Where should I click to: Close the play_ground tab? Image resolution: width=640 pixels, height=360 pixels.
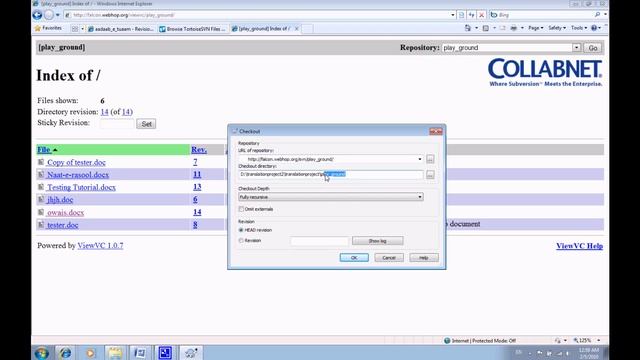[x=297, y=29]
